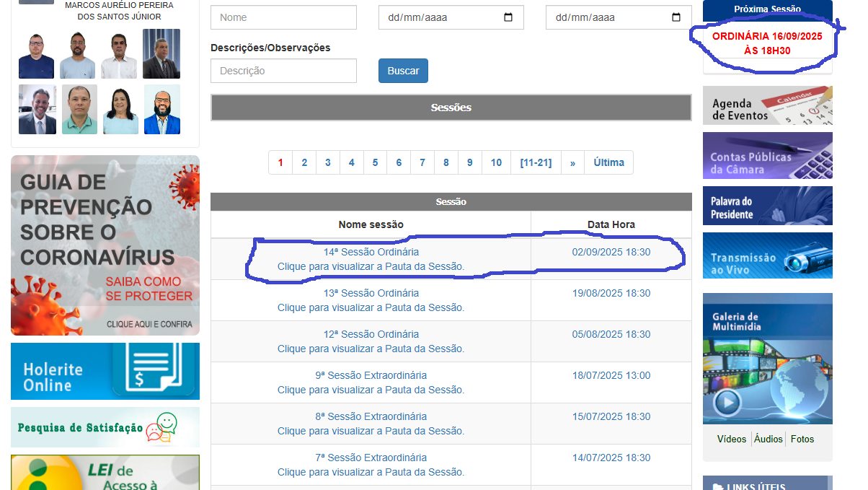Open the 9ª Sessão Extraordinária link
The image size is (868, 490).
click(371, 375)
